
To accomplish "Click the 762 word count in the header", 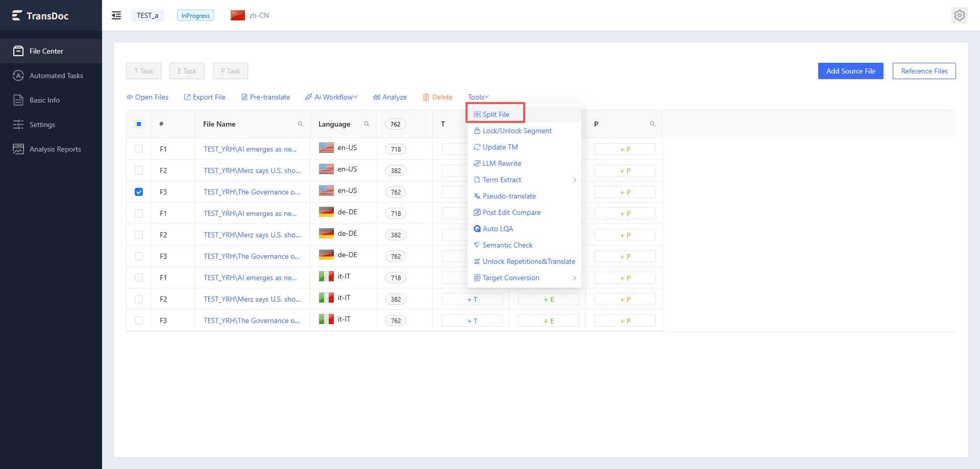I will [396, 124].
